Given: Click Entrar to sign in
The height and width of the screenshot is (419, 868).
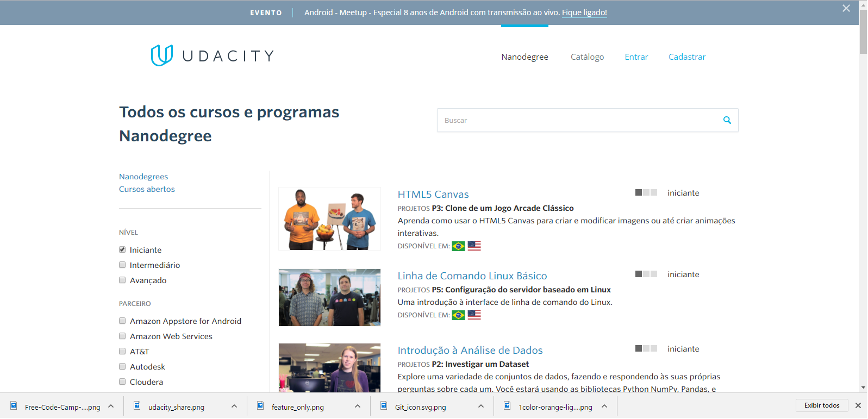Looking at the screenshot, I should point(636,57).
